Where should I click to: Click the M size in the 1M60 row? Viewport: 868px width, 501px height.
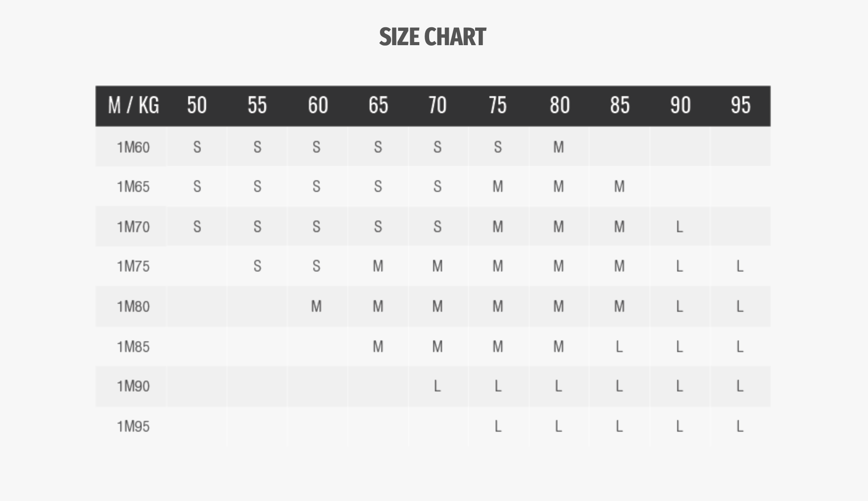tap(559, 147)
